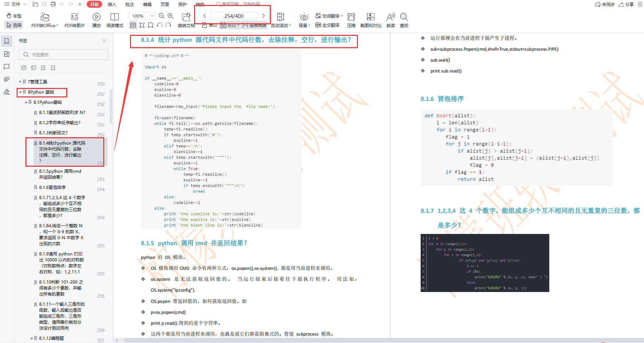Click the page number field 254/400
This screenshot has height=343, width=644.
[x=234, y=16]
